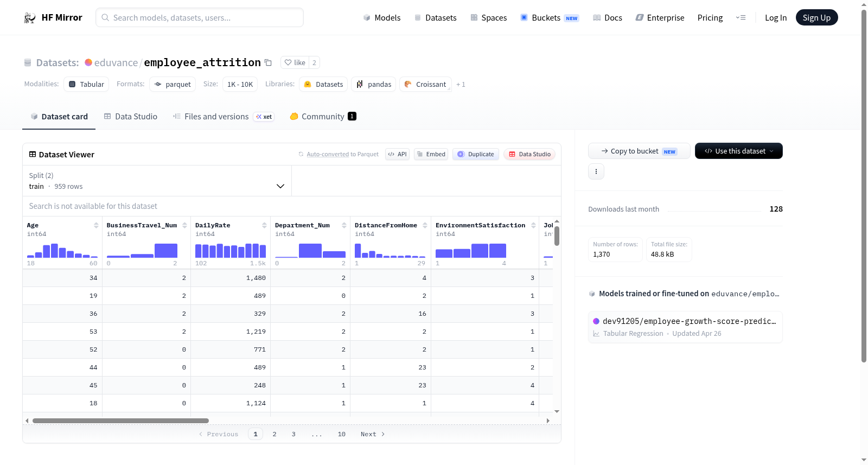This screenshot has width=868, height=465.
Task: Select the Age cell with value 53
Action: click(x=62, y=332)
